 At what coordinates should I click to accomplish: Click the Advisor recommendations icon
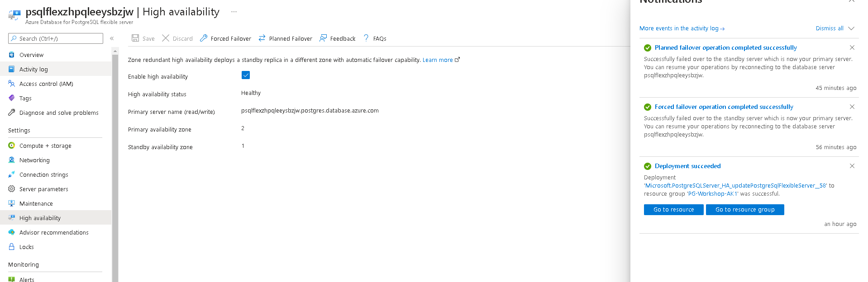click(x=12, y=232)
